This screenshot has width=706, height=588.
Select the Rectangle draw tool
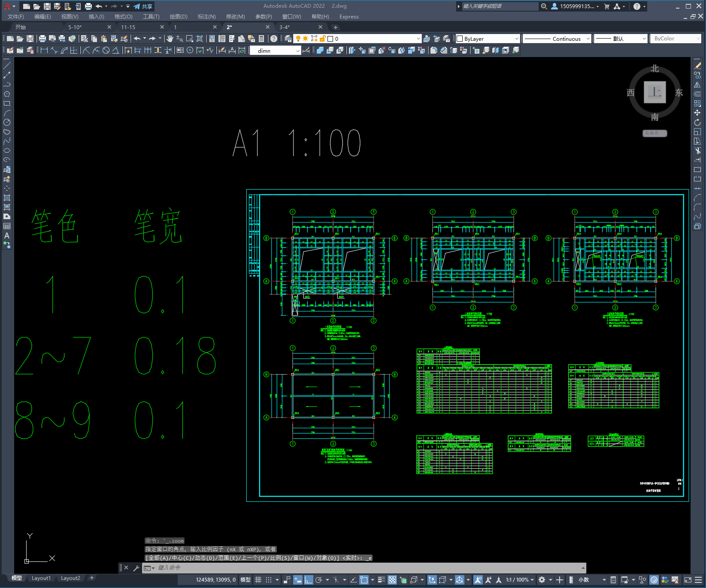6,103
